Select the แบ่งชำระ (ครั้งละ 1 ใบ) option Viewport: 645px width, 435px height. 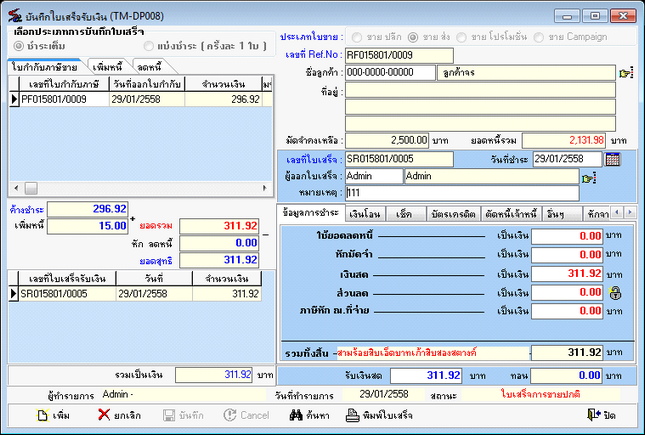coord(149,46)
